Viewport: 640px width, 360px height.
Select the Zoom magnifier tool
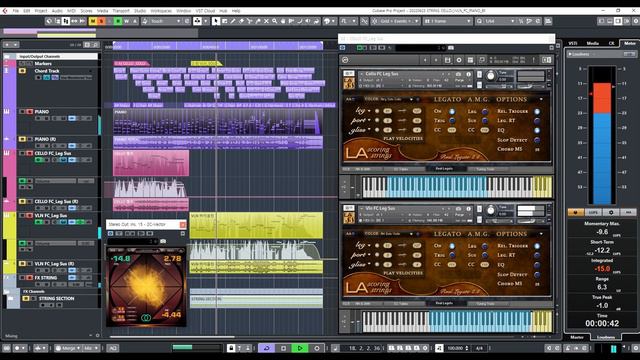click(274, 21)
